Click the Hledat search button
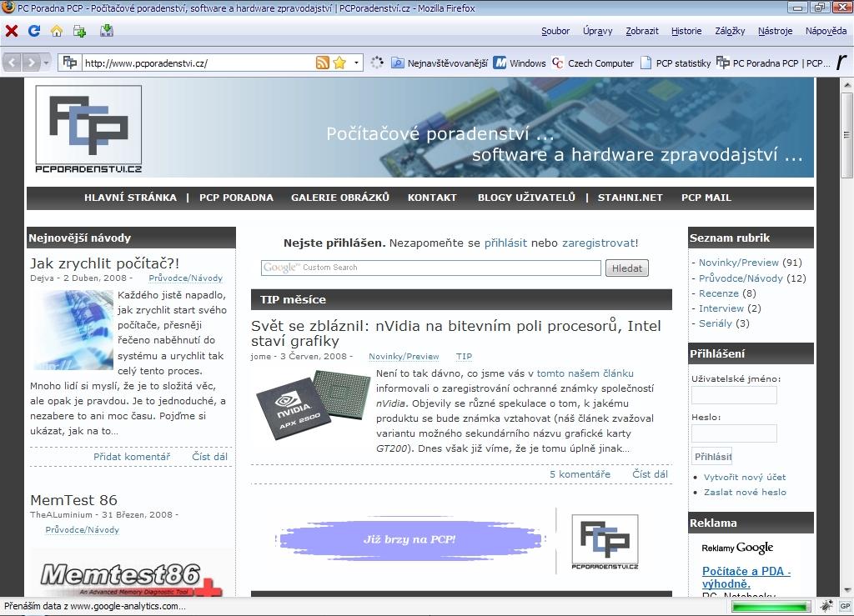The width and height of the screenshot is (854, 616). [627, 268]
